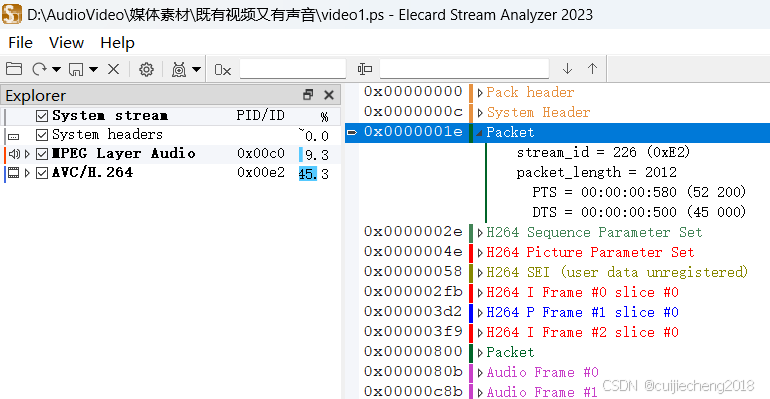Click the AVC/H.264 percentage bar
This screenshot has width=770, height=399.
tap(308, 173)
